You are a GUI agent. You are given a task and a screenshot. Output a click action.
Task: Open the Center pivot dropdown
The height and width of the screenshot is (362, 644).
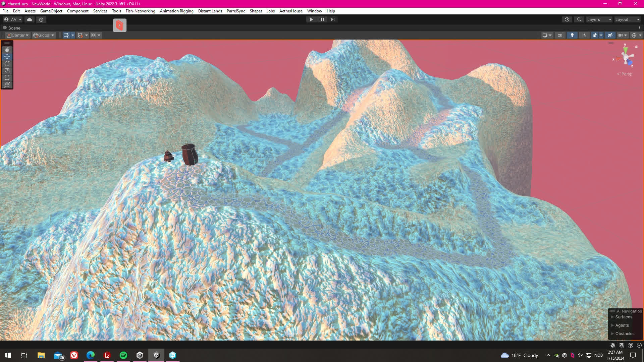[18, 35]
